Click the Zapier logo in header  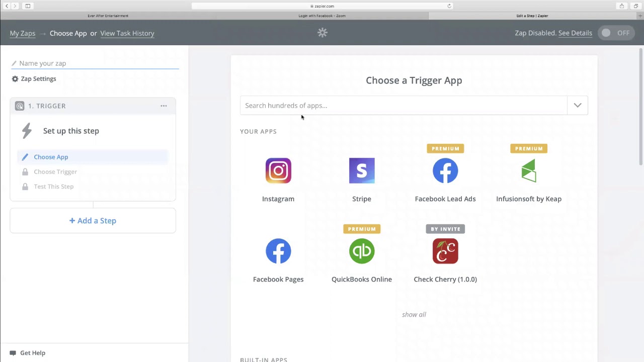coord(323,33)
